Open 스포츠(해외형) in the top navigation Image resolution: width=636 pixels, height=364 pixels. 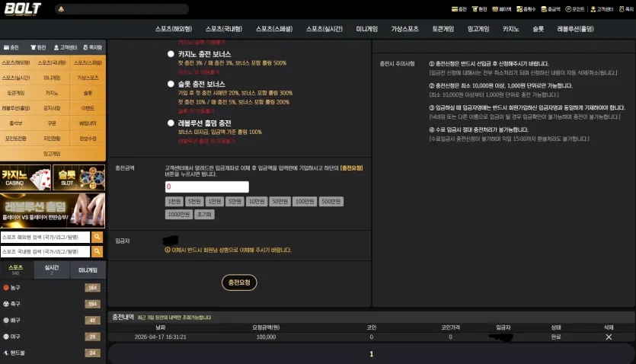(174, 29)
